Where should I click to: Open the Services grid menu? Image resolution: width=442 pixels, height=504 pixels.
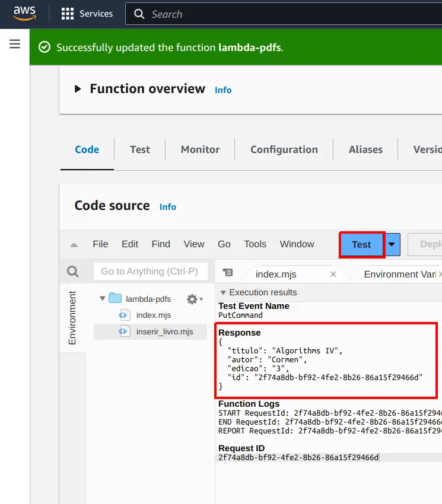pos(87,14)
